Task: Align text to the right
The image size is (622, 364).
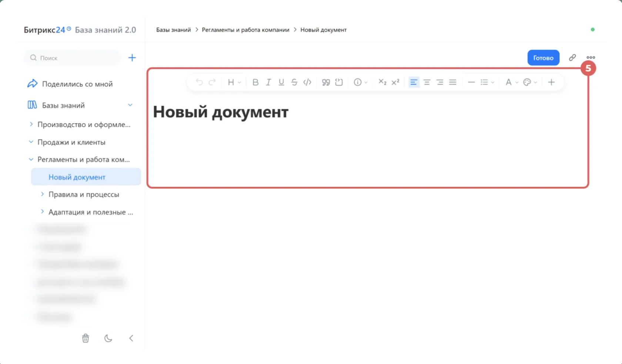Action: pos(440,82)
